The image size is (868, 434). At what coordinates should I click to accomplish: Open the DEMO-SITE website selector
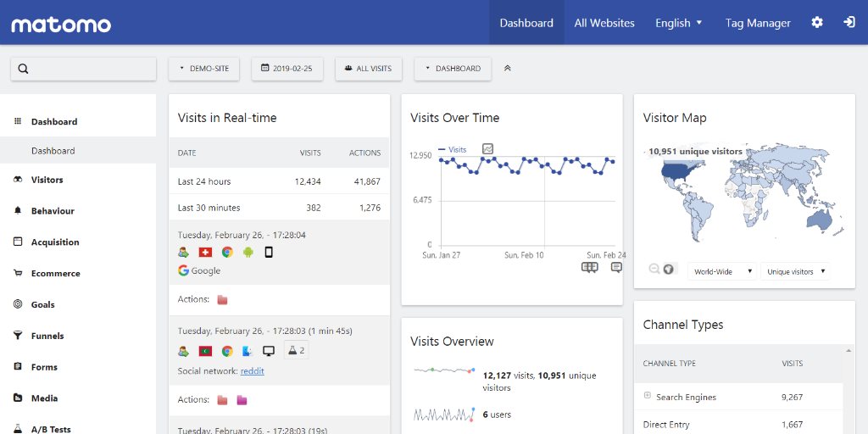[x=203, y=69]
